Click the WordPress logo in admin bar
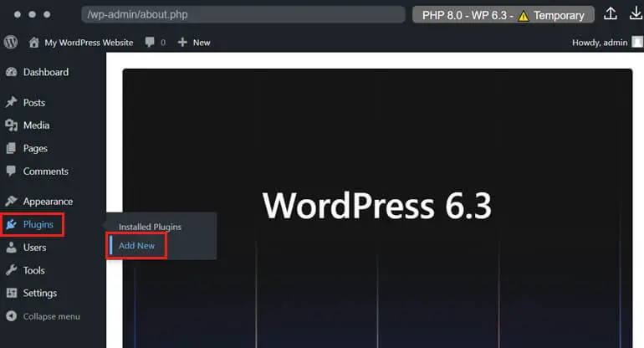Screen dimensions: 644x348 11,42
